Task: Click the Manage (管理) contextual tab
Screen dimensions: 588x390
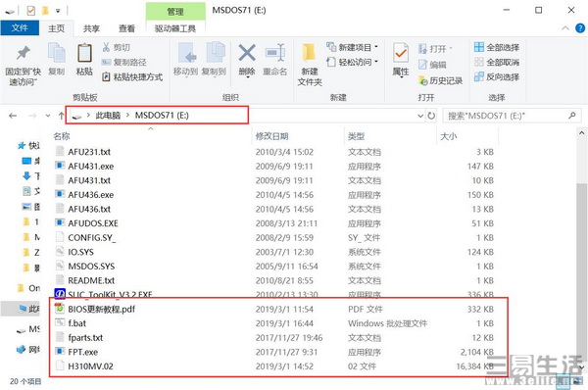Action: [x=175, y=11]
